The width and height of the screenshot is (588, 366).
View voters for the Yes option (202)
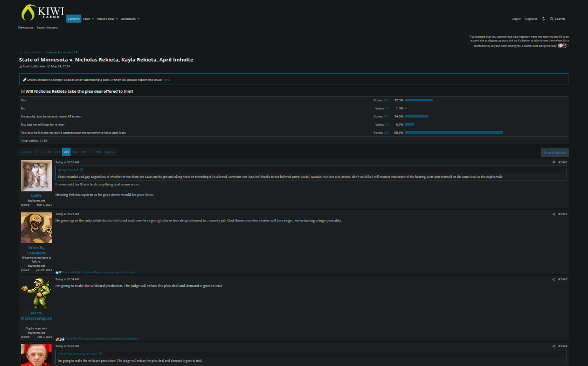[x=386, y=100]
